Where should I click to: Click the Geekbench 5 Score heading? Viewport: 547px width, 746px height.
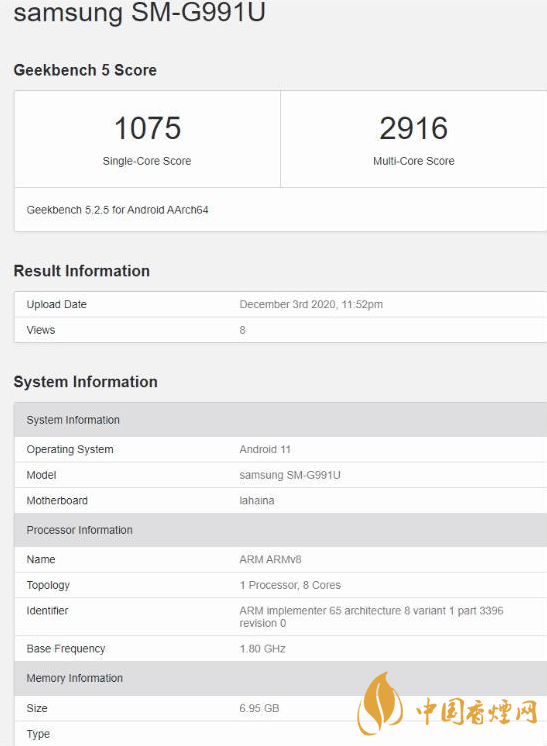[85, 70]
